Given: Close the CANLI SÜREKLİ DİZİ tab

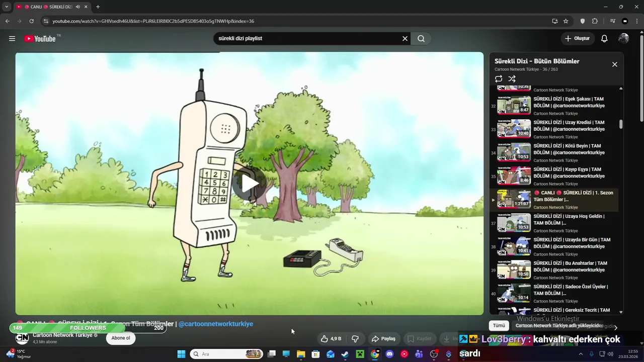Looking at the screenshot, I should pyautogui.click(x=86, y=7).
